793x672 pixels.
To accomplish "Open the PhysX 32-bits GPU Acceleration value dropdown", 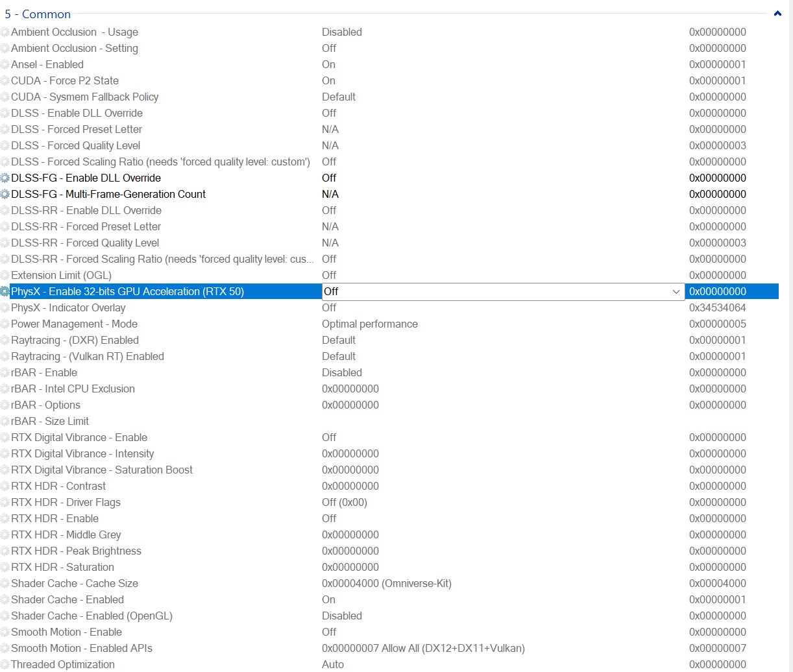I will point(676,292).
